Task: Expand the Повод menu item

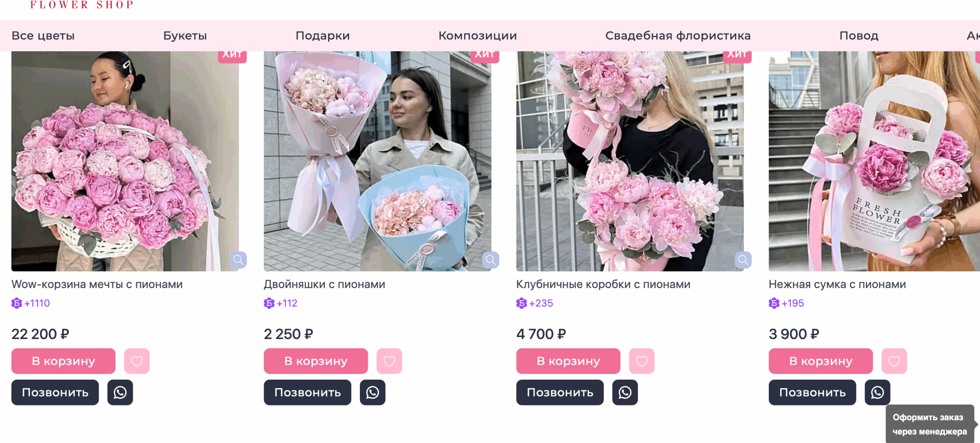Action: coord(859,36)
